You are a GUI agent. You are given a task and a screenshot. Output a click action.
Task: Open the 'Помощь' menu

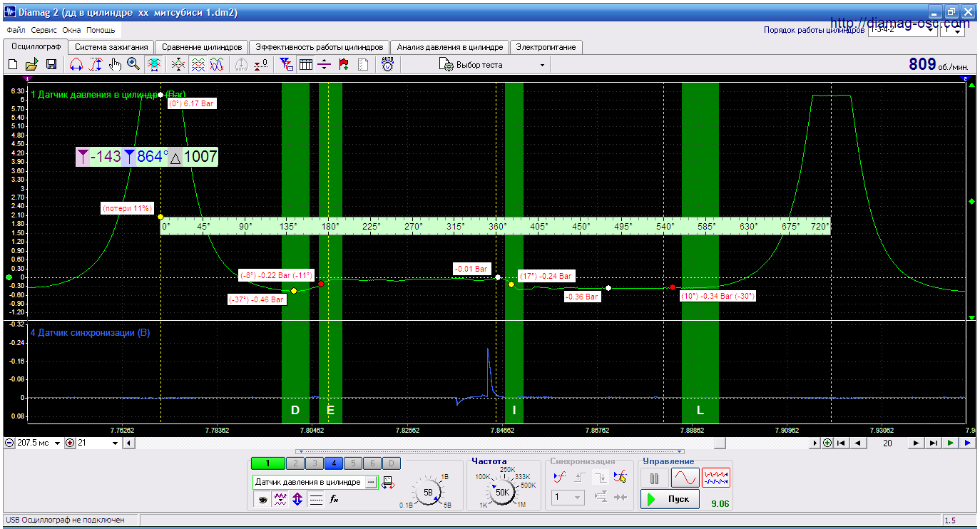(101, 31)
